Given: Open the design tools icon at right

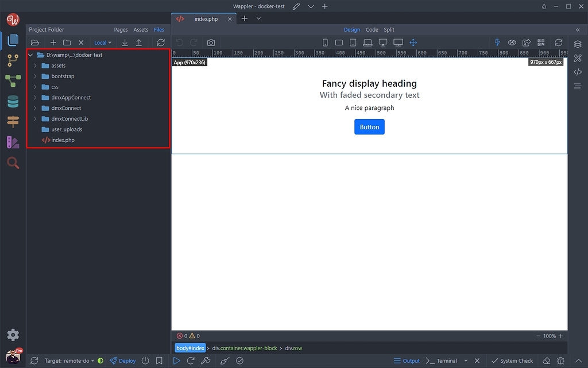Looking at the screenshot, I should (578, 58).
